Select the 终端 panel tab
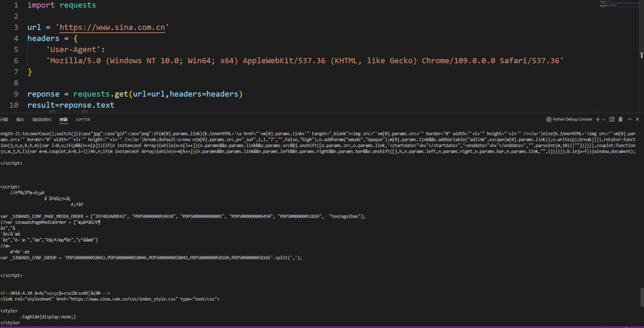The width and height of the screenshot is (644, 328). click(63, 119)
